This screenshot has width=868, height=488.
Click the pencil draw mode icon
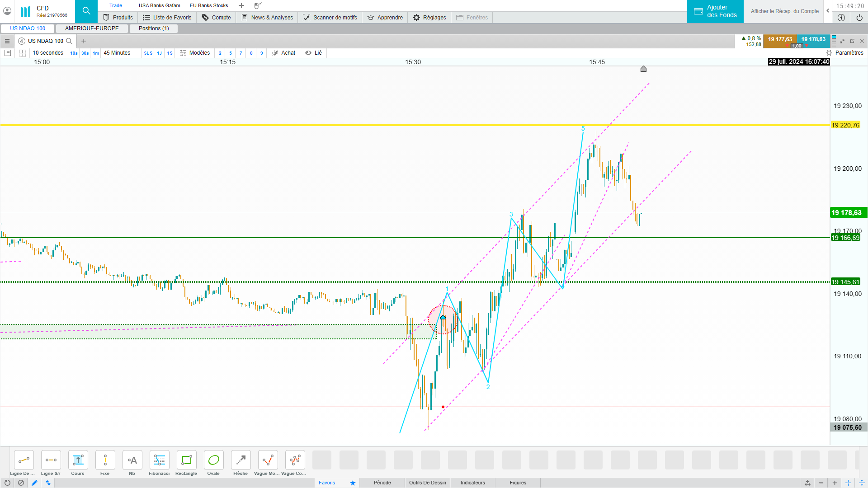[34, 483]
